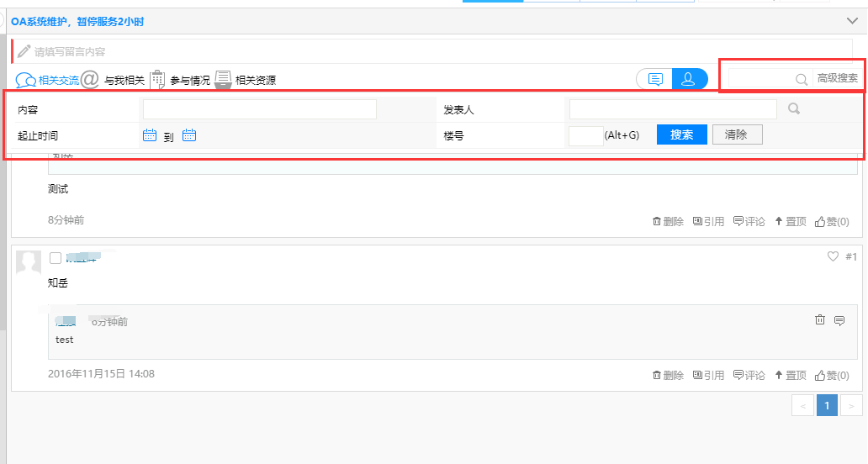Collapse the panel with top-right chevron

pos(851,21)
